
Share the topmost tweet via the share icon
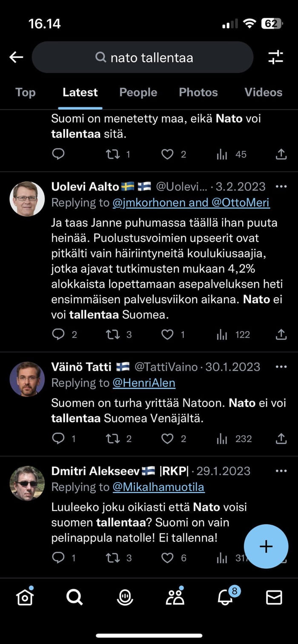[x=281, y=154]
